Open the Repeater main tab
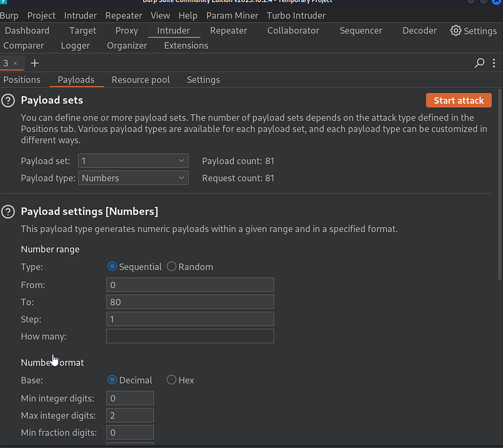The width and height of the screenshot is (503, 448). [x=228, y=30]
